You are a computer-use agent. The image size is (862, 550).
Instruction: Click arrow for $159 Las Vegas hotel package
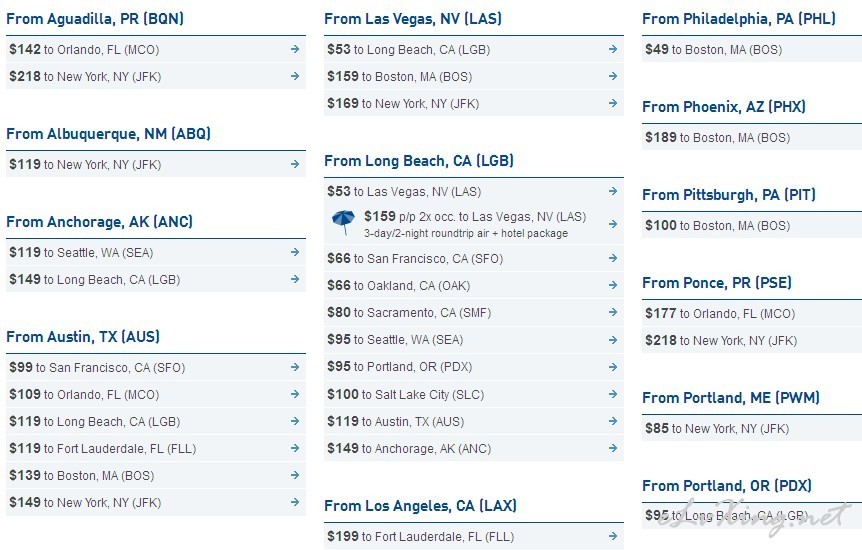coord(613,224)
